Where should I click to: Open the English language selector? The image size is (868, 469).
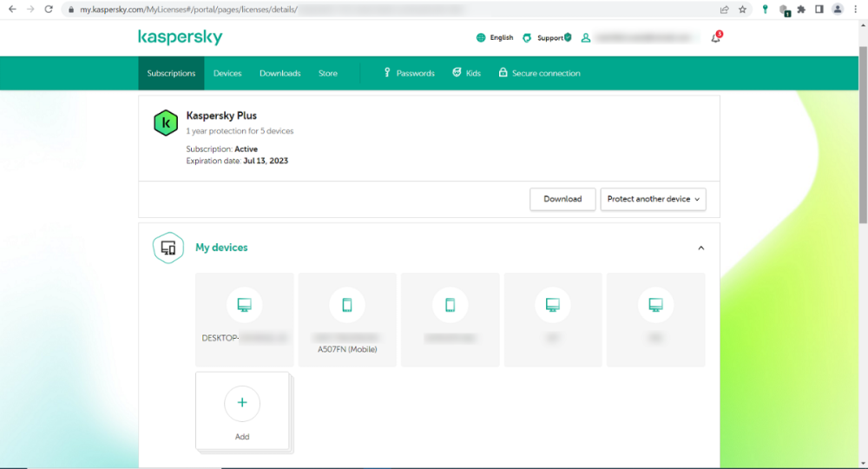point(502,37)
